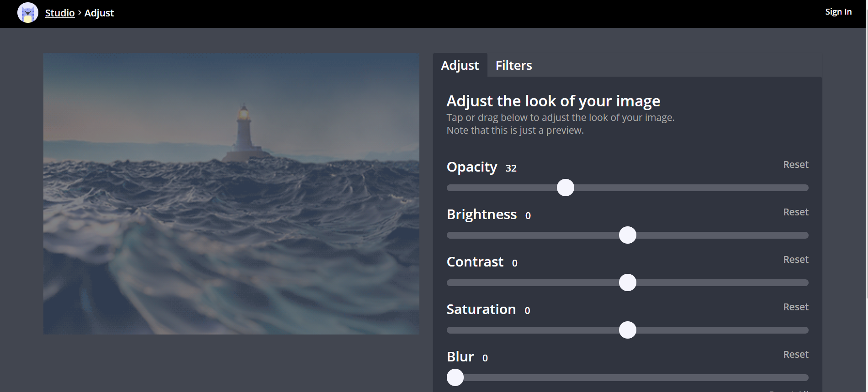Click the Saturation label
Image resolution: width=868 pixels, height=392 pixels.
pos(481,309)
